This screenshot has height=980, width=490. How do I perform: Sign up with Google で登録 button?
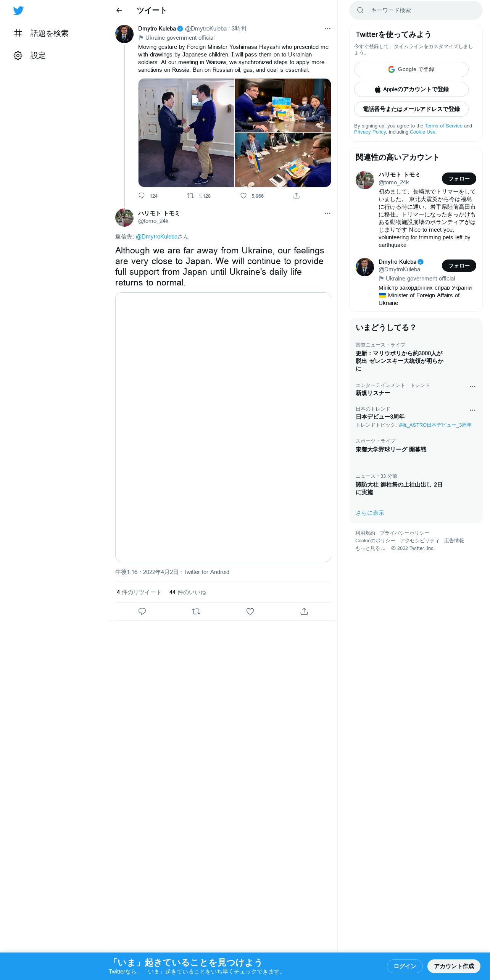click(411, 69)
